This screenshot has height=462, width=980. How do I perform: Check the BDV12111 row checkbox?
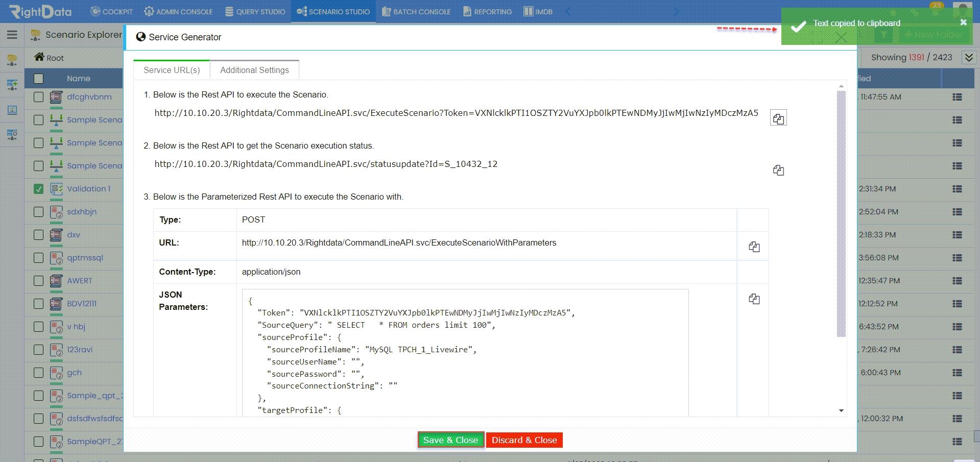[39, 304]
